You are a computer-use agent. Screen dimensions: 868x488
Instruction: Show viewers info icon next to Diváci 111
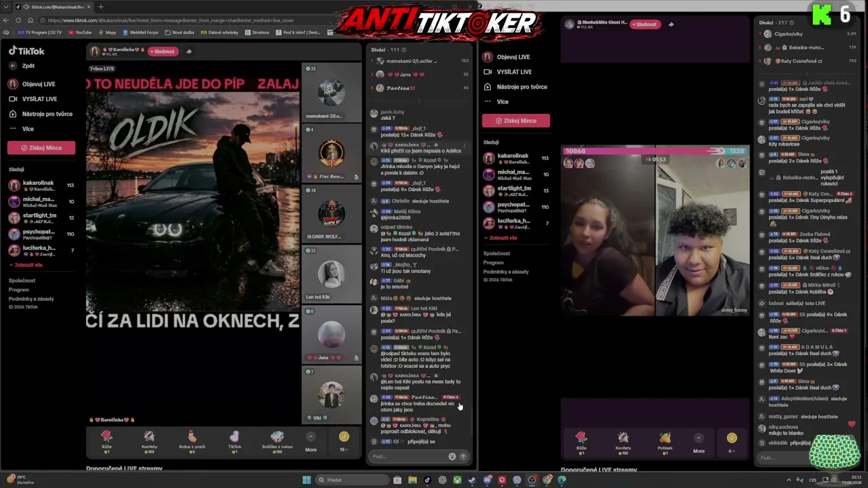coord(403,49)
